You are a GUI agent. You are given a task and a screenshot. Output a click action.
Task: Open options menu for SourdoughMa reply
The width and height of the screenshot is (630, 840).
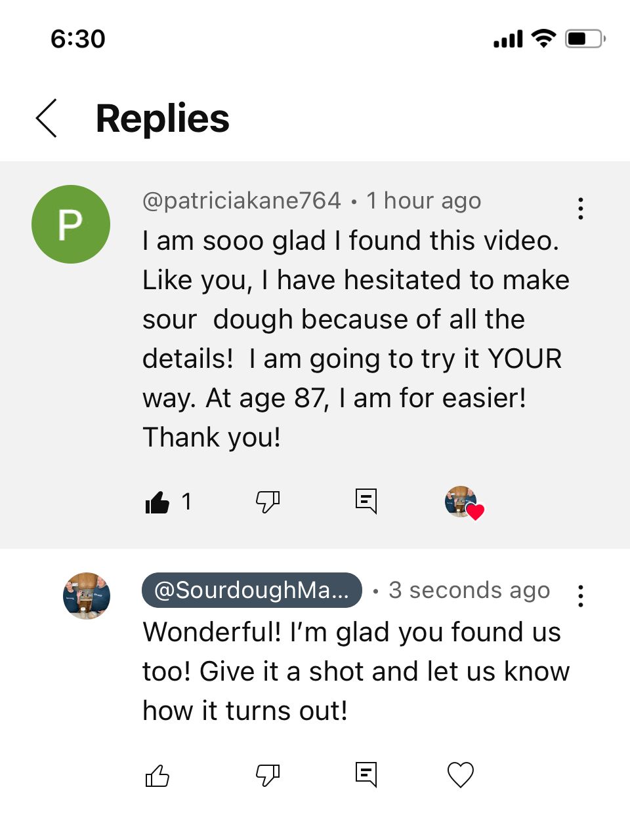(580, 596)
